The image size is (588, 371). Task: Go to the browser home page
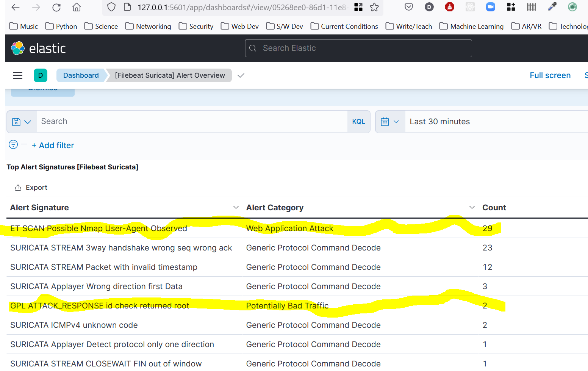coord(77,7)
